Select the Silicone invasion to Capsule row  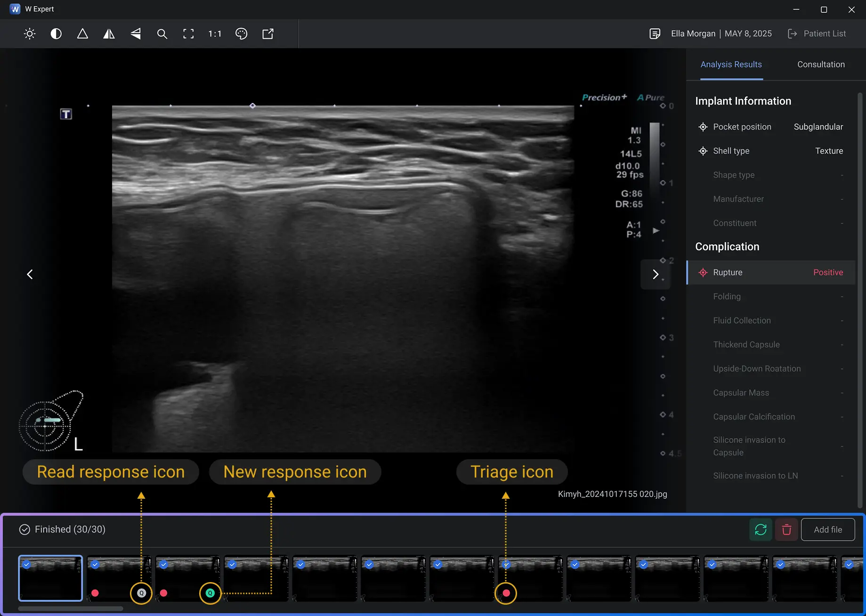771,446
